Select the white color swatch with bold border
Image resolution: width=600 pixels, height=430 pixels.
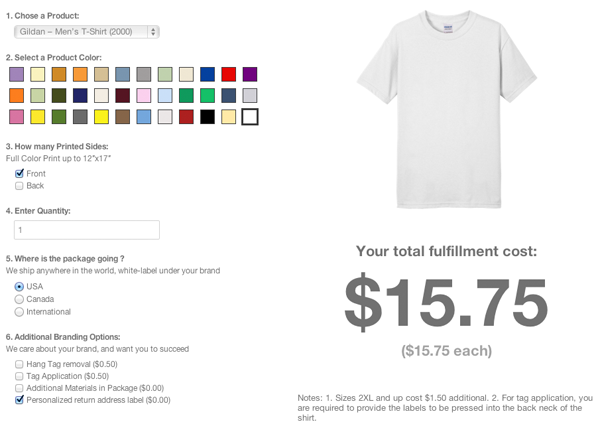[250, 117]
